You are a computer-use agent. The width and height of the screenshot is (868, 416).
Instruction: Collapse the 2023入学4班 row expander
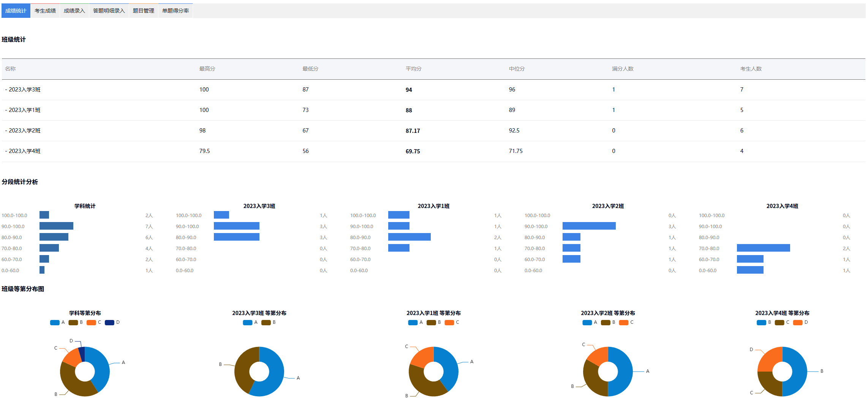click(6, 151)
